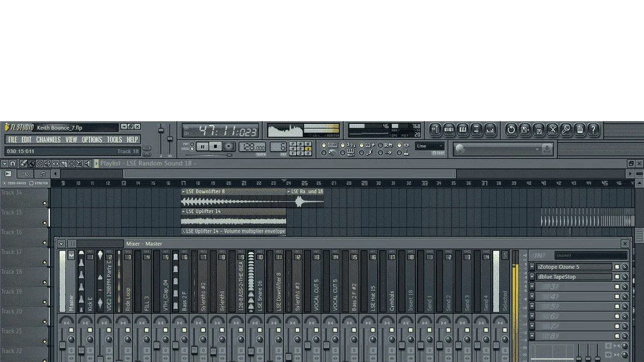Select the LSE Uplifter 14 volume envelope clip

pos(234,231)
